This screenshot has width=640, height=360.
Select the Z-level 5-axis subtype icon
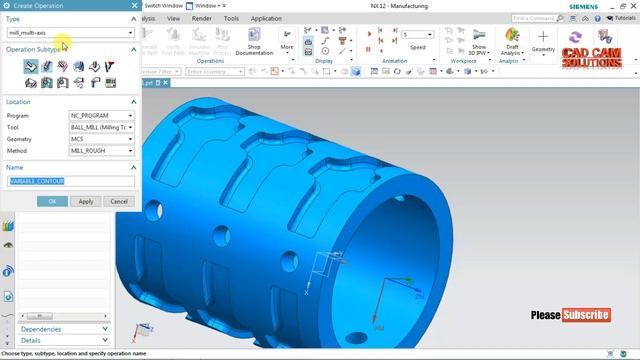[94, 67]
